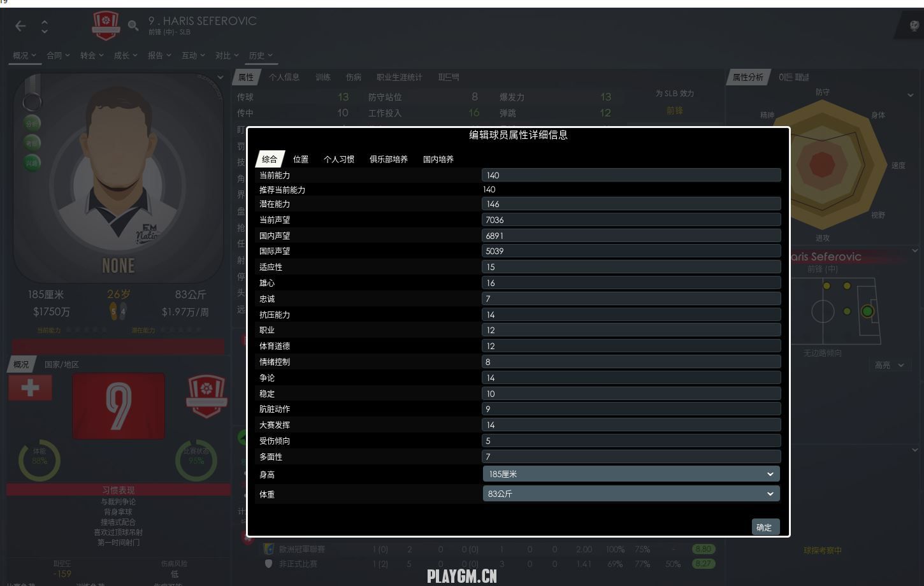
Task: Click the 忠诚 input field
Action: point(632,299)
